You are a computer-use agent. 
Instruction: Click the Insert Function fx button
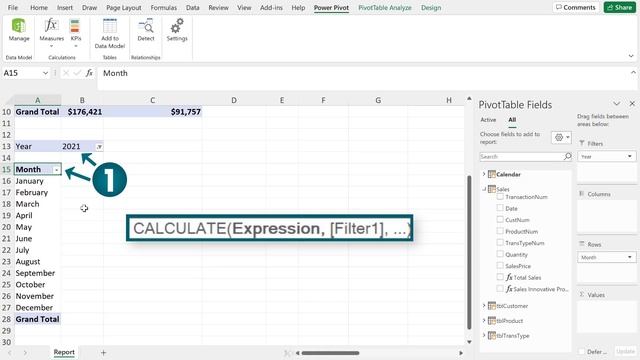89,73
